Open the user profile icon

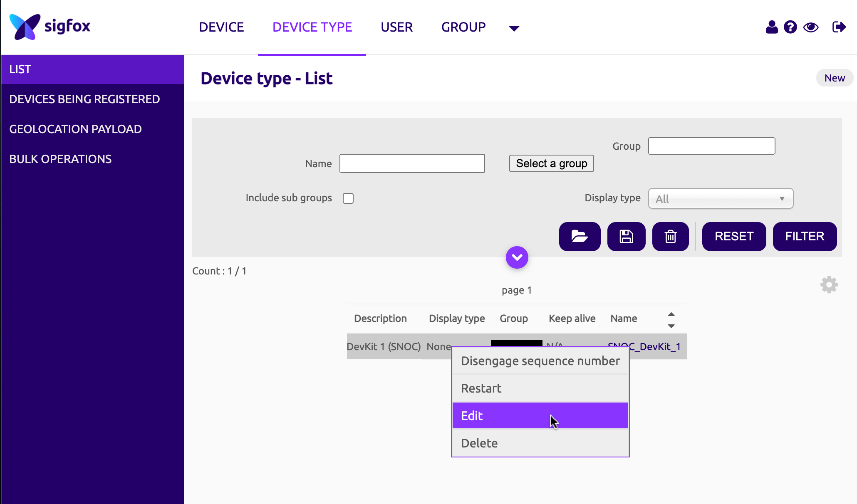(x=772, y=27)
